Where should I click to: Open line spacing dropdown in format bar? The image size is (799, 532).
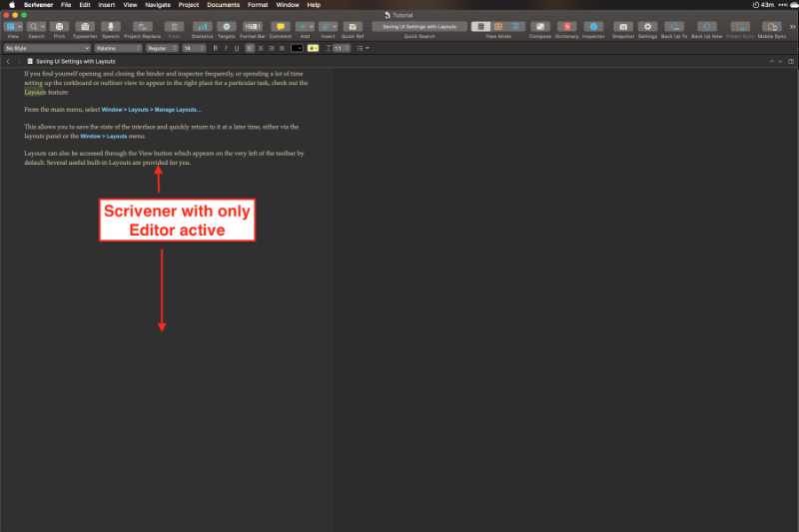tap(339, 48)
